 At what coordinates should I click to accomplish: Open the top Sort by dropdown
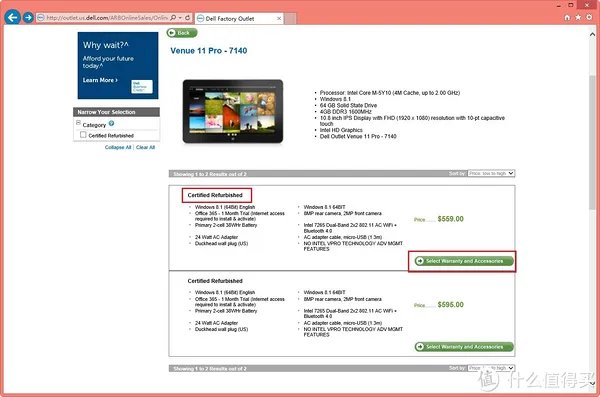pyautogui.click(x=491, y=173)
